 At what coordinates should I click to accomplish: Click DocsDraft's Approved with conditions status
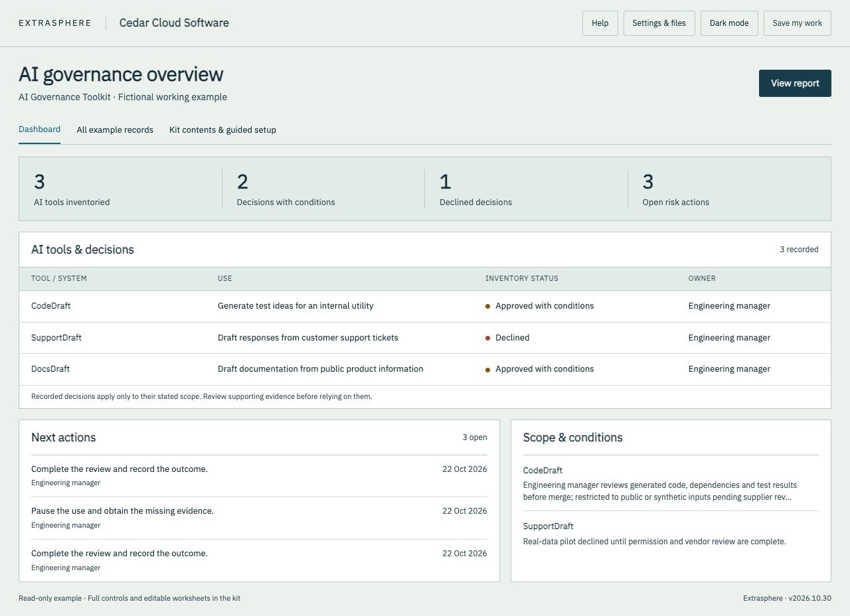pos(540,369)
